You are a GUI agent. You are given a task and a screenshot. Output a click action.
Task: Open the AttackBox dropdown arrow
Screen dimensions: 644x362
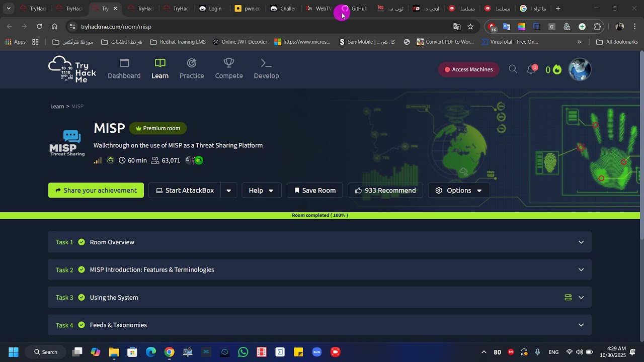pos(229,191)
